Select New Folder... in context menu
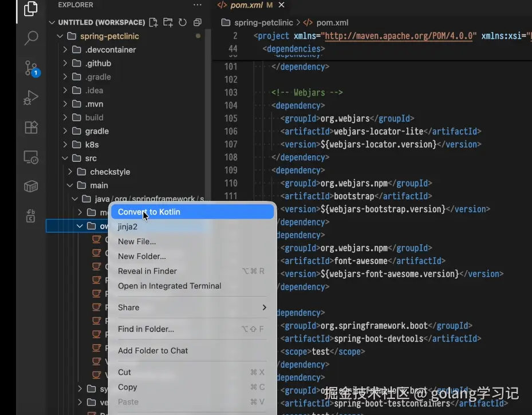The width and height of the screenshot is (532, 415). point(192,256)
